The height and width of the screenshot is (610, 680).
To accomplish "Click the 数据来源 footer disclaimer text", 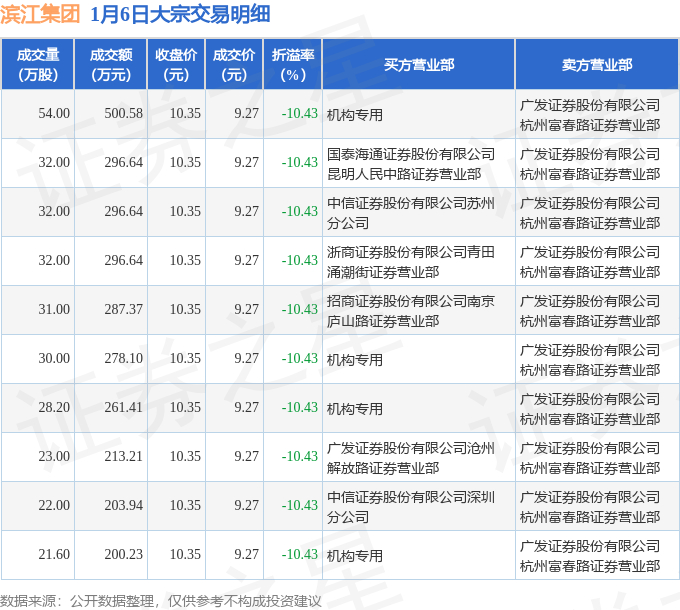I will pos(160,601).
